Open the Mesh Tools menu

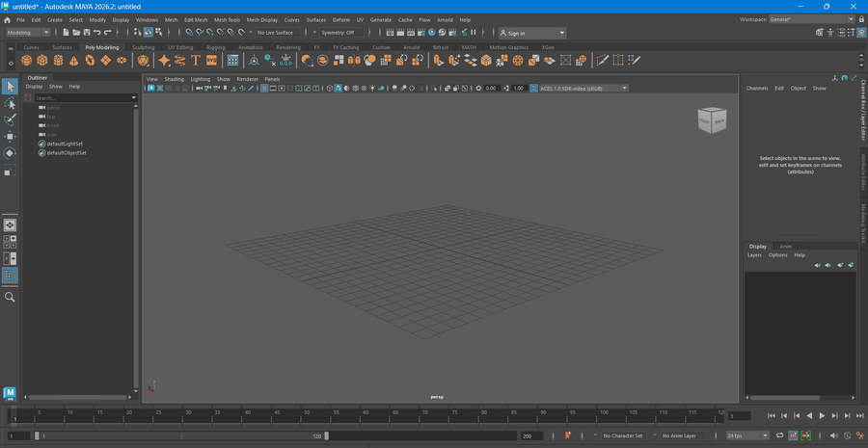(227, 19)
